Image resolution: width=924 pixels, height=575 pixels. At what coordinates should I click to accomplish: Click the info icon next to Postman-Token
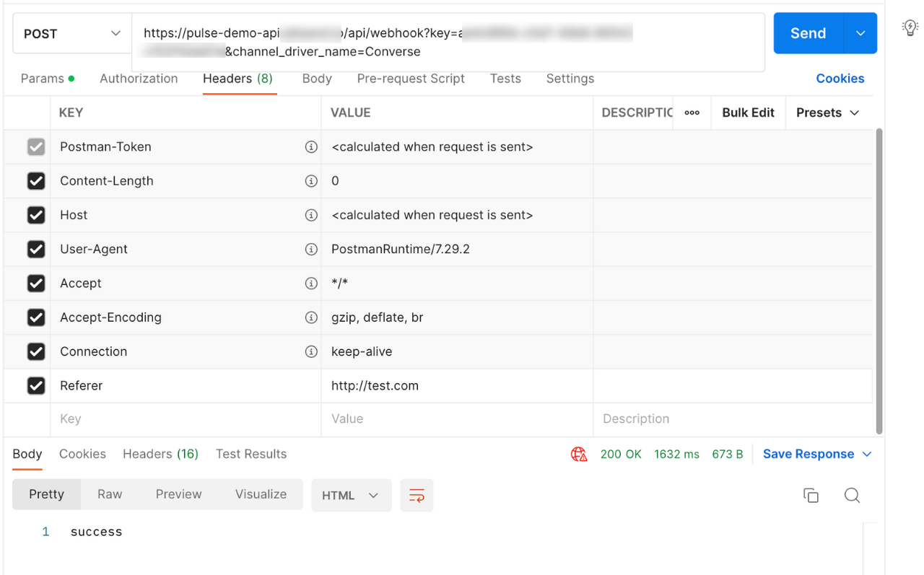(311, 146)
